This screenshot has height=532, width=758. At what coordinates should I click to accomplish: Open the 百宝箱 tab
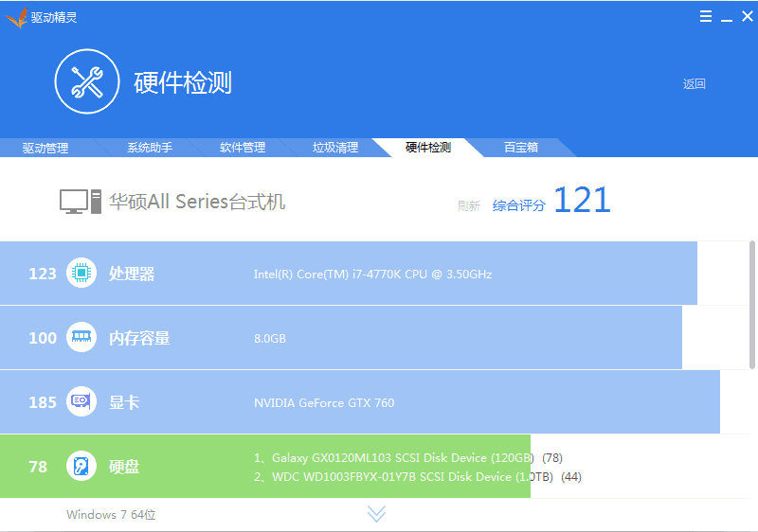(521, 148)
